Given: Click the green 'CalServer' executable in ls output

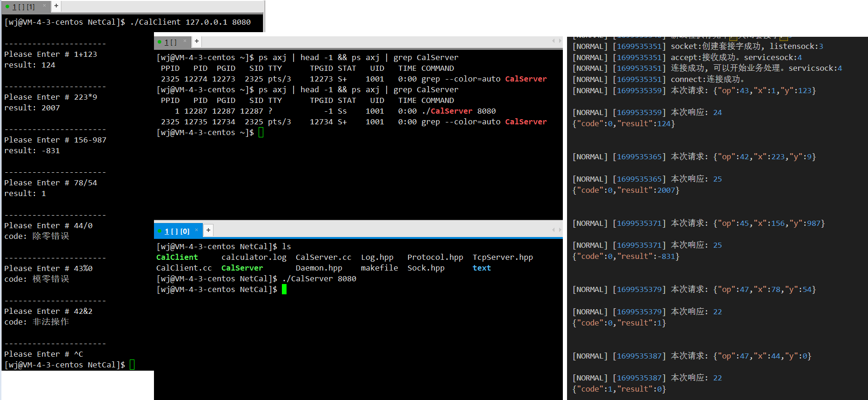Looking at the screenshot, I should coord(242,268).
